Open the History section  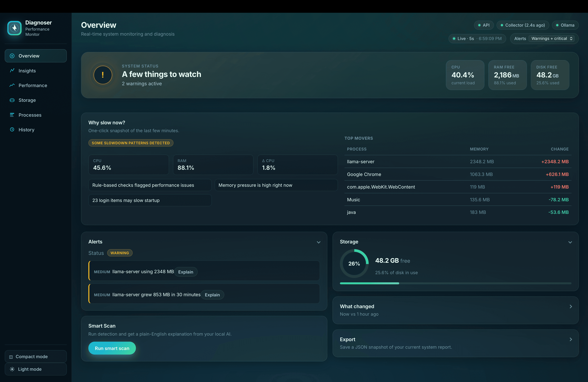tap(36, 130)
